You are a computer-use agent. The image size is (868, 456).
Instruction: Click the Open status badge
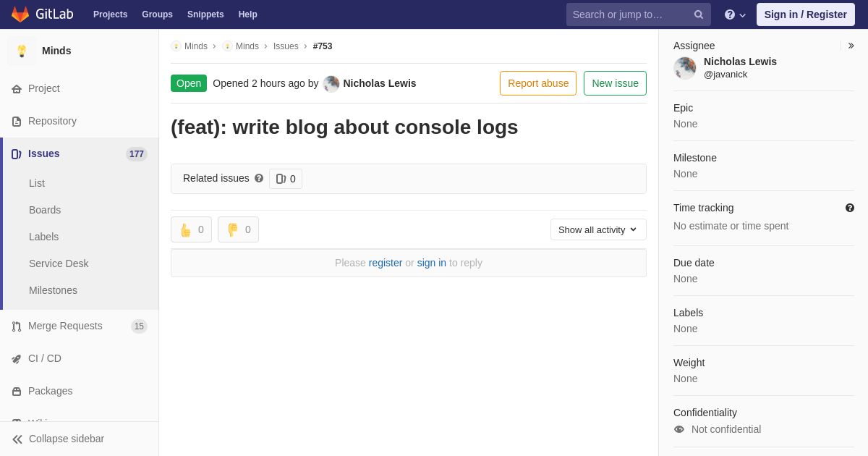[189, 83]
